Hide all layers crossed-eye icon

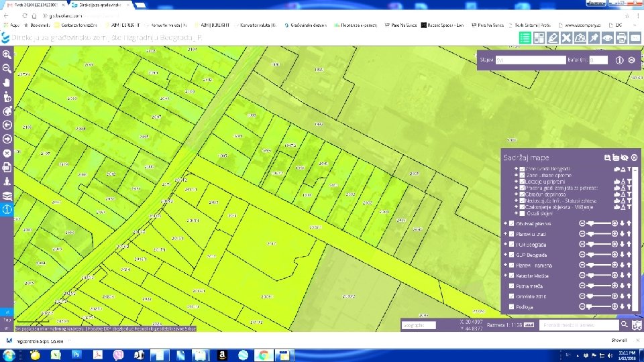tap(625, 158)
